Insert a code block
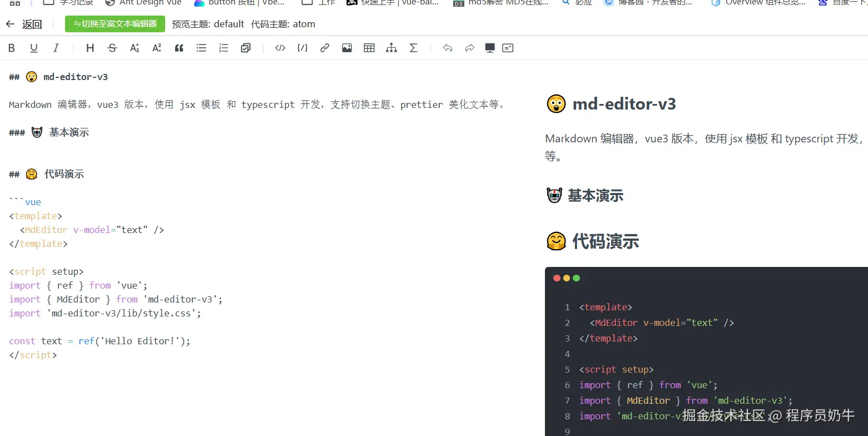Viewport: 868px width, 436px height. click(x=280, y=48)
